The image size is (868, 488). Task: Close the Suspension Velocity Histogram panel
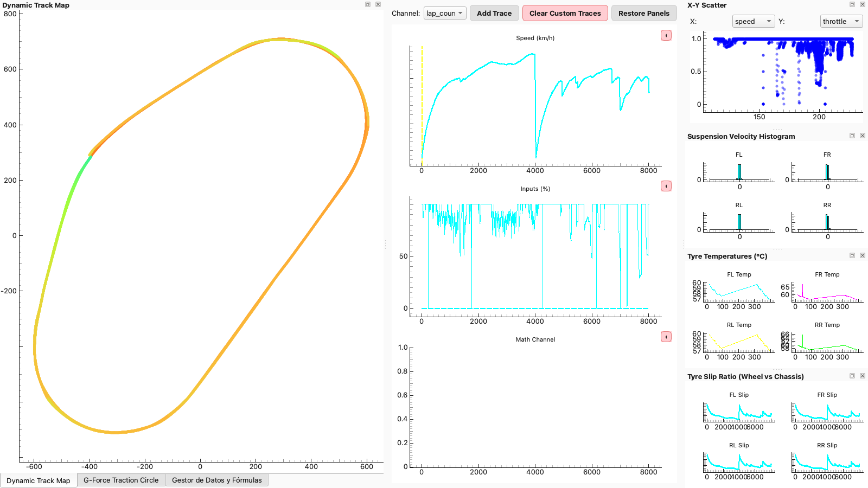[x=863, y=136]
